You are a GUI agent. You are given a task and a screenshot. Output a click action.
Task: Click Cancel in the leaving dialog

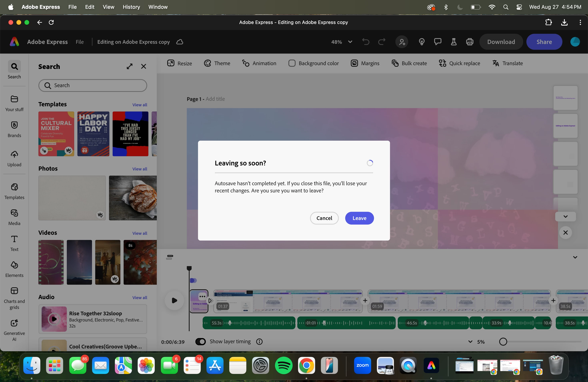[324, 218]
